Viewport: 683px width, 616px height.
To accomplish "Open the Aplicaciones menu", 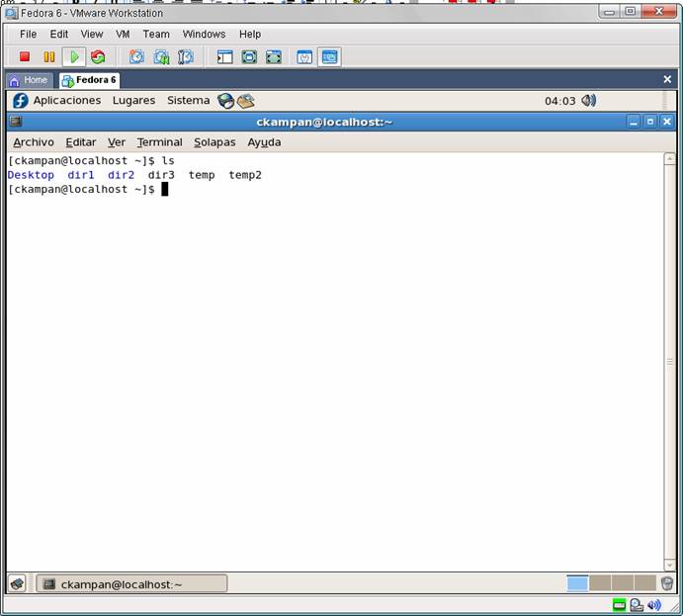I will point(67,101).
